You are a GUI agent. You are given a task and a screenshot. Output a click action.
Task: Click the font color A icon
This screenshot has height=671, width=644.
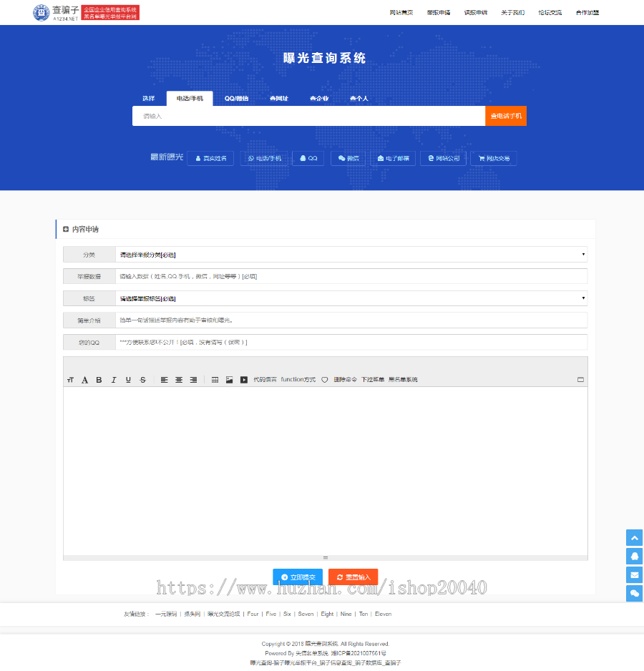point(84,380)
